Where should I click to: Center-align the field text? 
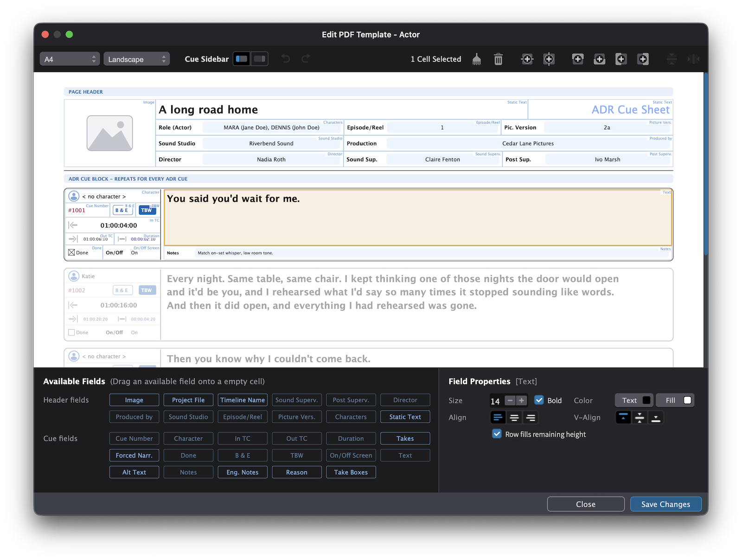[514, 418]
